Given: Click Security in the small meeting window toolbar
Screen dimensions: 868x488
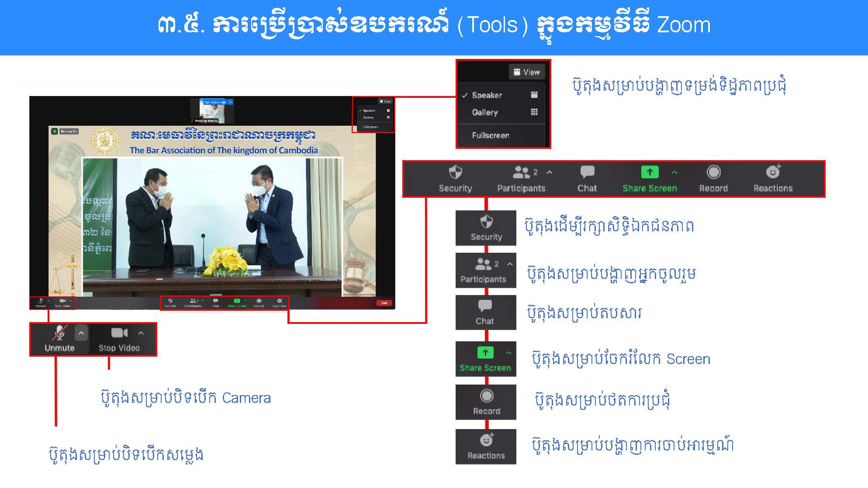Looking at the screenshot, I should click(x=170, y=303).
